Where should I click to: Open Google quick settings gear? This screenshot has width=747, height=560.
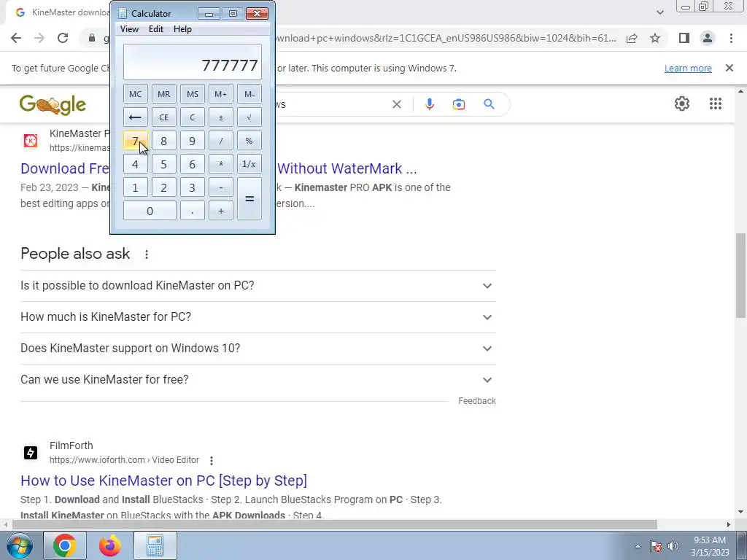click(x=682, y=104)
